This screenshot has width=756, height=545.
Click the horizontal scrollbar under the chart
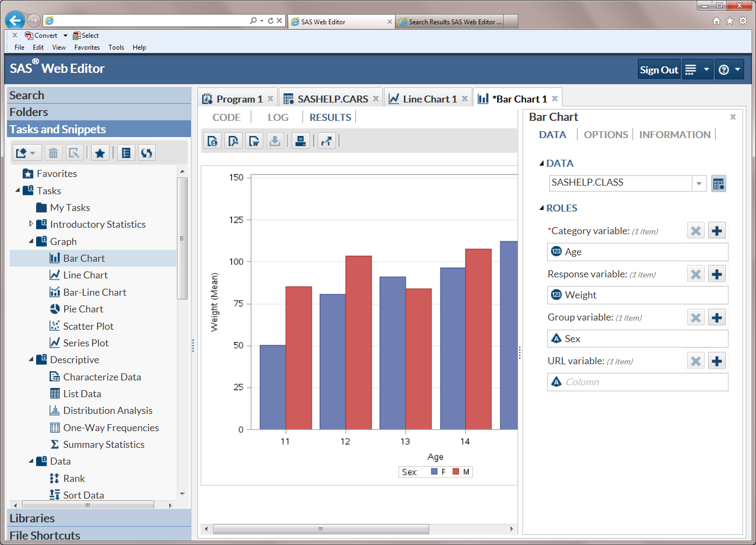[321, 529]
